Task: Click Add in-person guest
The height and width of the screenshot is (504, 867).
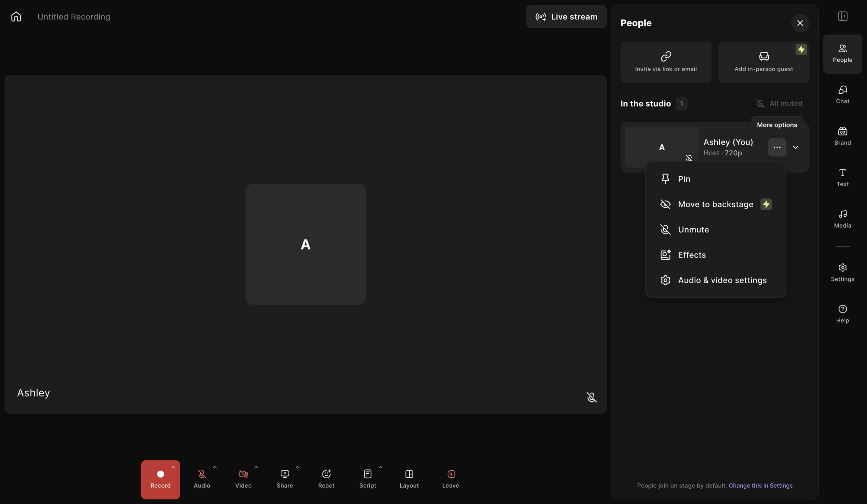Action: coord(764,62)
